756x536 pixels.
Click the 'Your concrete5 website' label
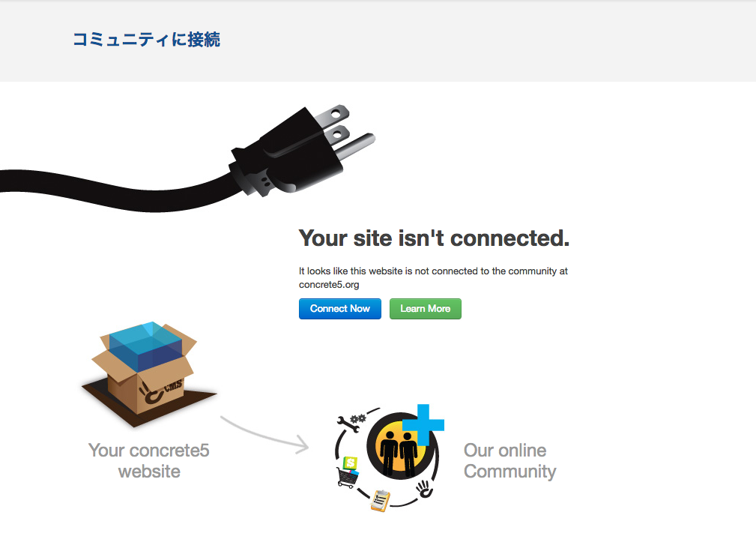pos(149,461)
